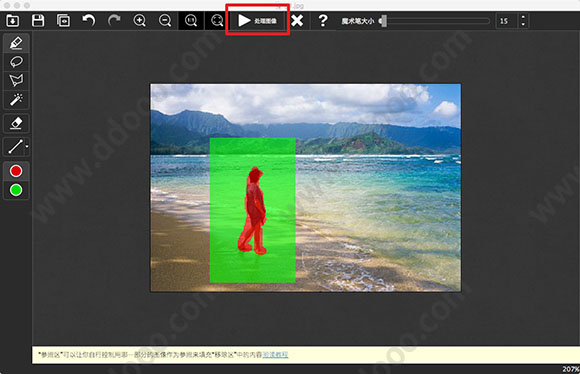Select the magic wand tool
The width and height of the screenshot is (580, 374).
[16, 99]
